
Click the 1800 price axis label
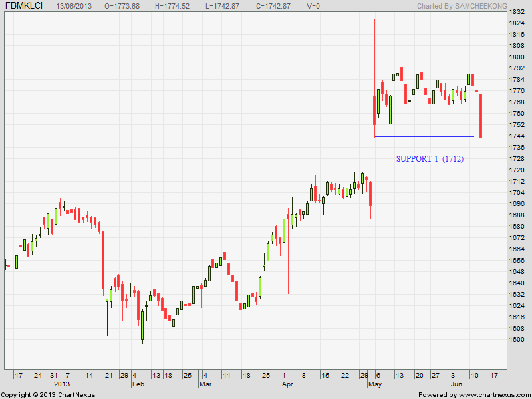pos(517,57)
